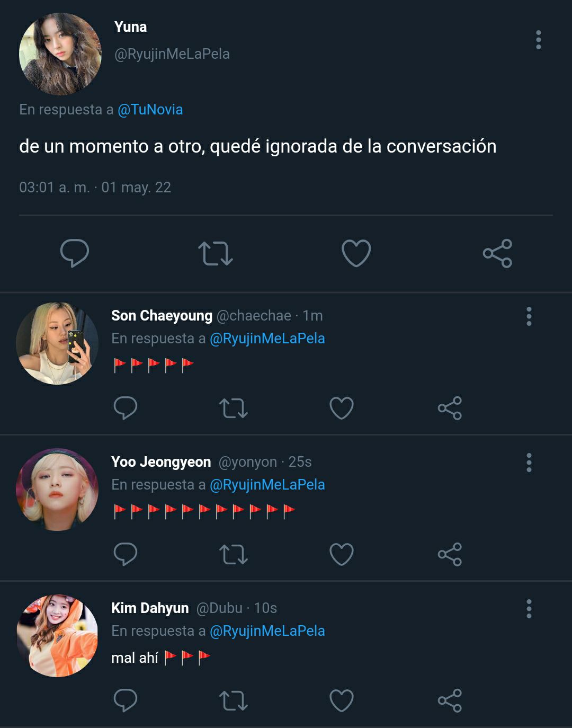Like Yuna's main tweet
Screen dimensions: 572x728
click(356, 253)
